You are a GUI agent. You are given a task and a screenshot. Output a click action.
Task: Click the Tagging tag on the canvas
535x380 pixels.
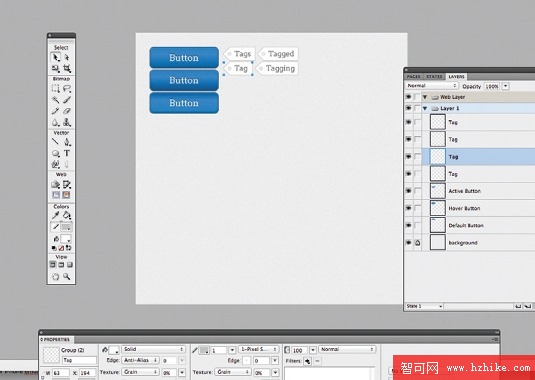coord(277,69)
